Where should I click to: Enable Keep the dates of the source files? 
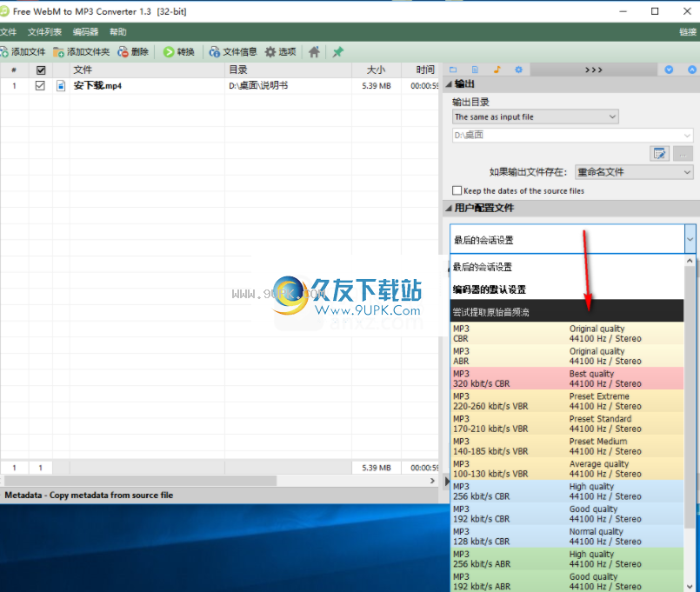point(457,190)
